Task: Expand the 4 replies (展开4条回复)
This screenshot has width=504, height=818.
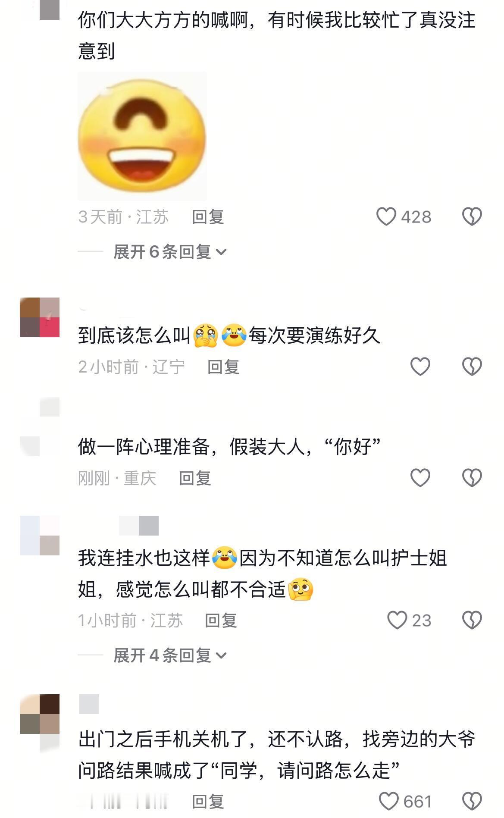Action: (x=170, y=655)
